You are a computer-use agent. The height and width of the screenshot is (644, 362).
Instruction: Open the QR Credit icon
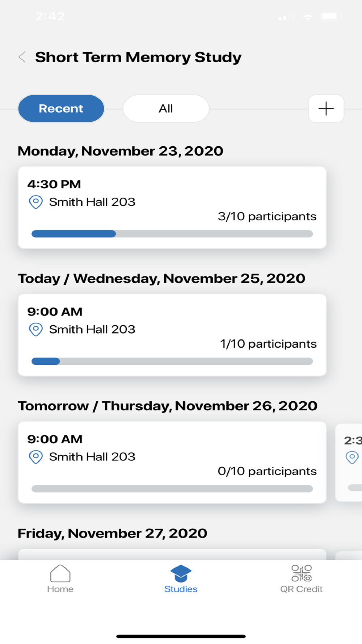301,573
